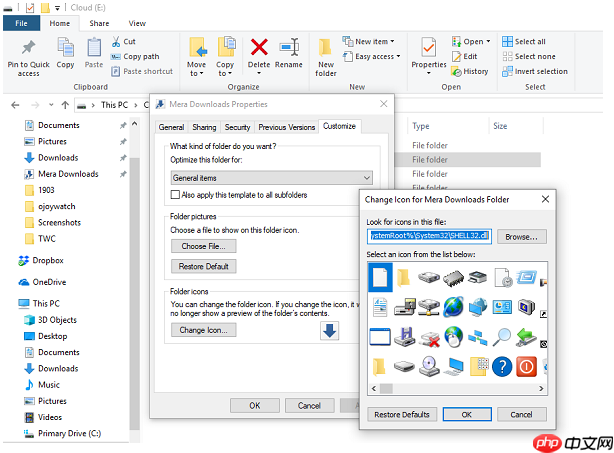
Task: Select the floppy drive icon
Action: (405, 337)
